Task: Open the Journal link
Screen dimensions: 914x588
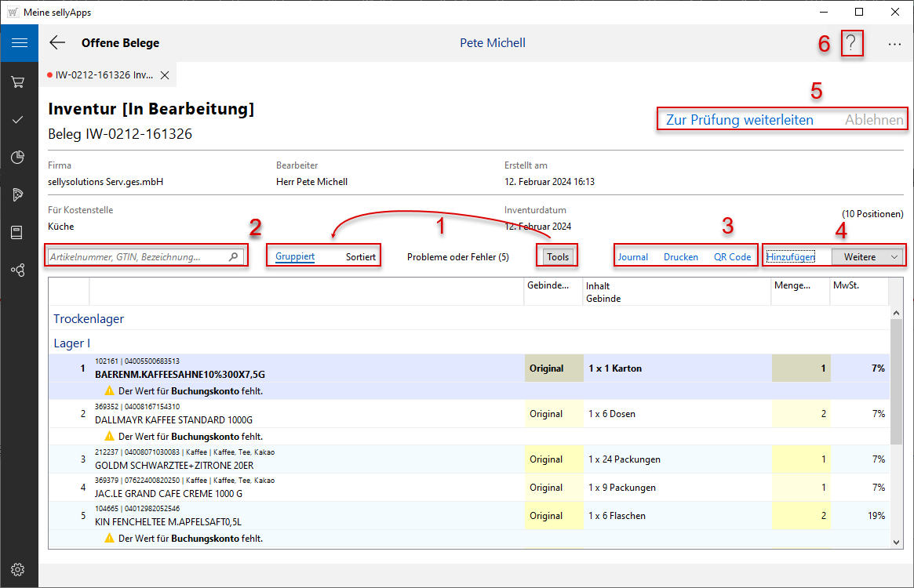Action: [x=632, y=256]
